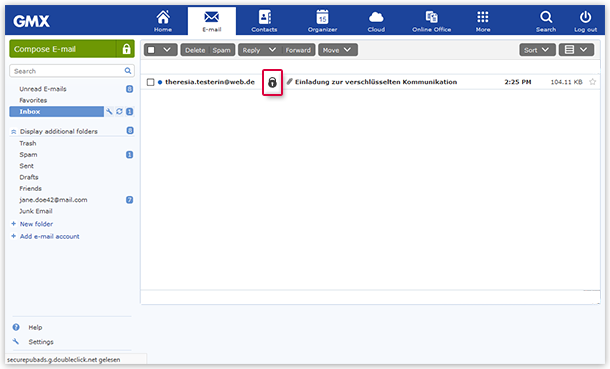Click New folder link
610x369 pixels.
[x=36, y=224]
